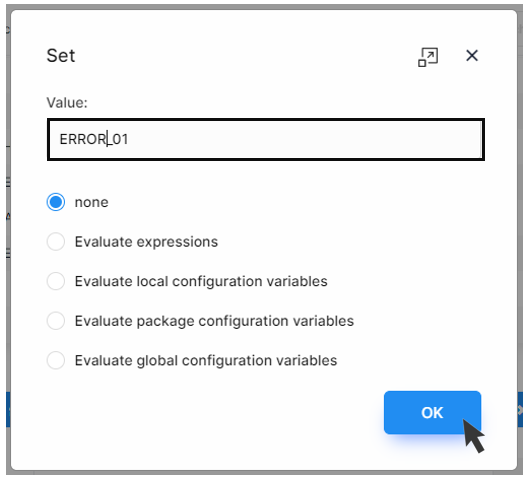Click the "none" option label text
528x479 pixels.
(92, 202)
